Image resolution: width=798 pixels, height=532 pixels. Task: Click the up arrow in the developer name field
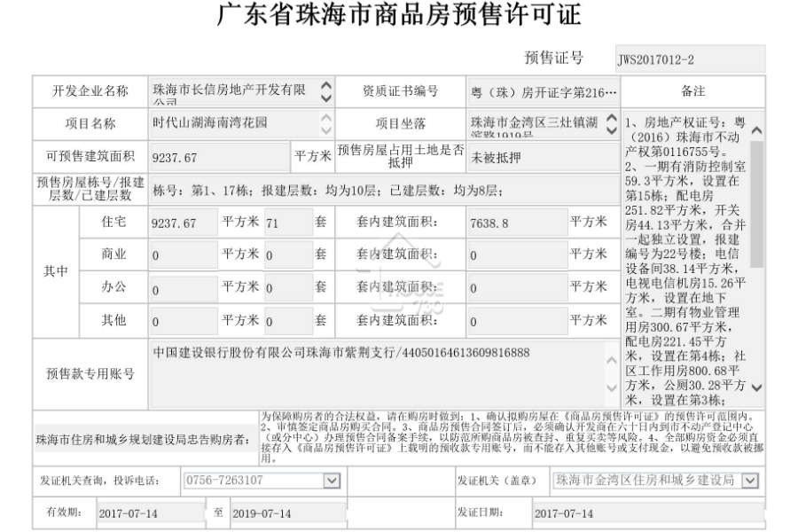click(326, 85)
